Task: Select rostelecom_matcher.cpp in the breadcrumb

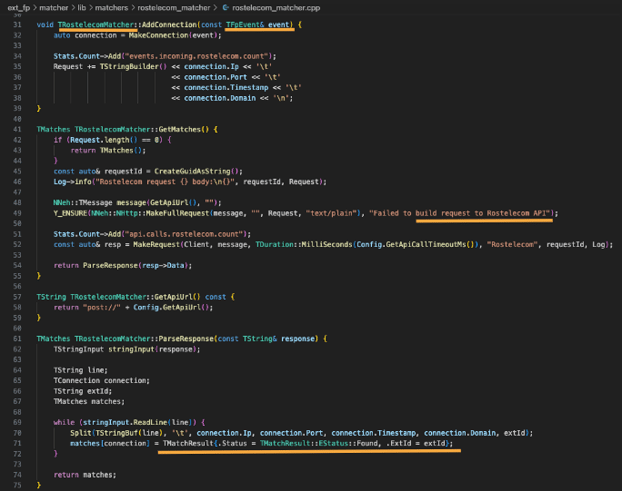Action: (276, 8)
